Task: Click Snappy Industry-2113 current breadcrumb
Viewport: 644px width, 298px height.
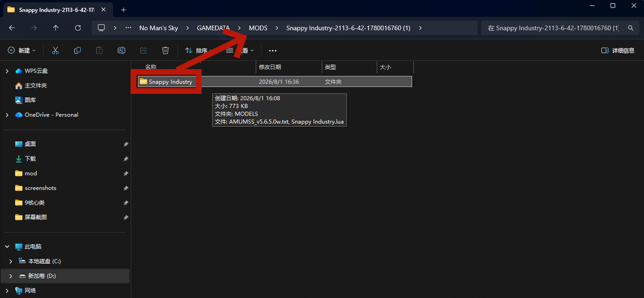Action: click(x=348, y=28)
